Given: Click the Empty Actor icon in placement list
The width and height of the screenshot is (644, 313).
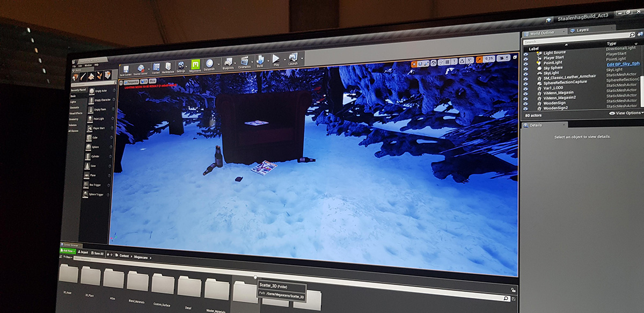Looking at the screenshot, I should pyautogui.click(x=92, y=91).
